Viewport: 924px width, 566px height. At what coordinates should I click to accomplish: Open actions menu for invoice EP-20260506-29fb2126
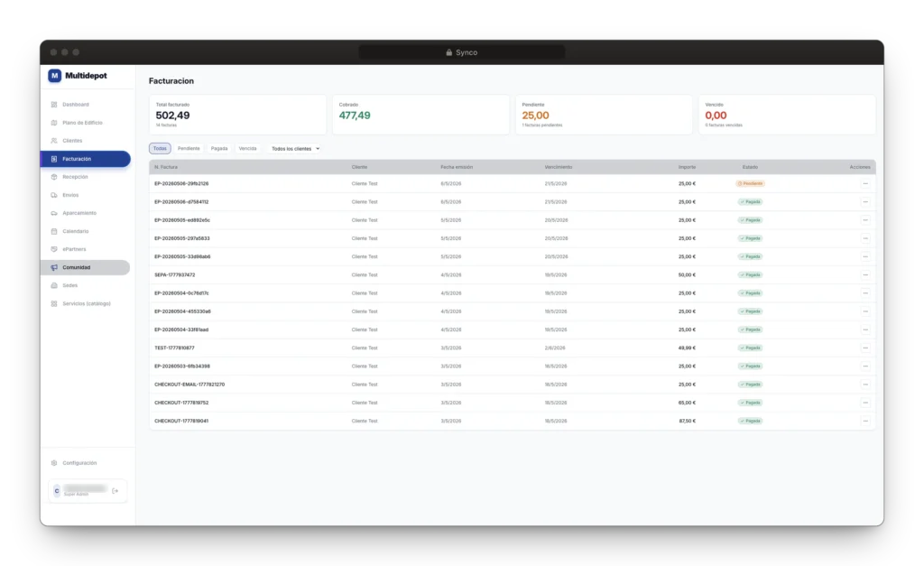click(x=865, y=183)
